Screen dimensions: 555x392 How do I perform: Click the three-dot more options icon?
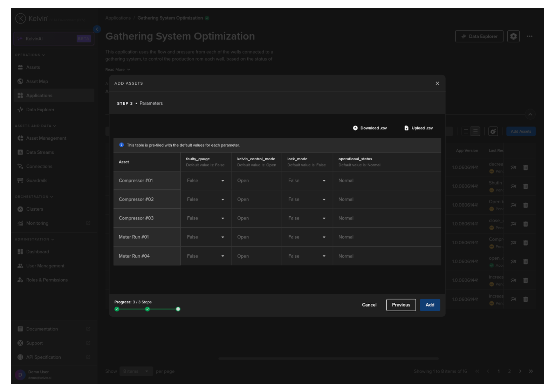(529, 36)
